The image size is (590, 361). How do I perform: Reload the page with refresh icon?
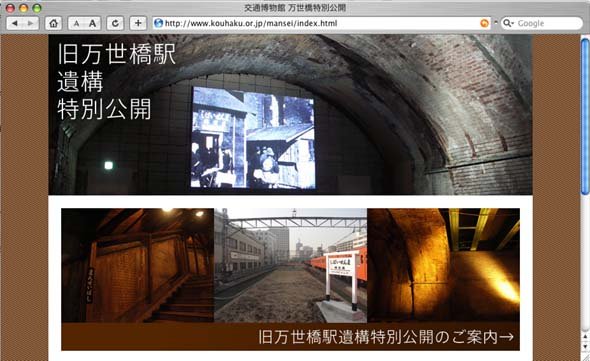coord(115,23)
